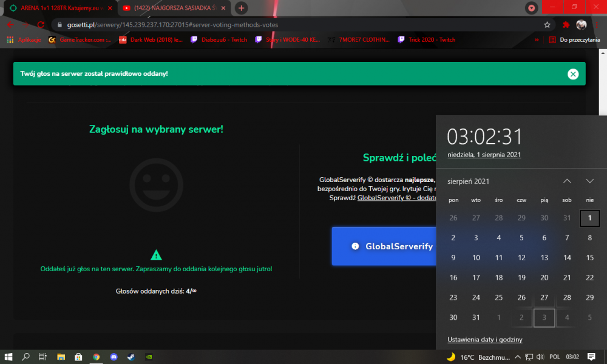Image resolution: width=607 pixels, height=364 pixels.
Task: Open the Action Center notifications icon
Action: [591, 357]
